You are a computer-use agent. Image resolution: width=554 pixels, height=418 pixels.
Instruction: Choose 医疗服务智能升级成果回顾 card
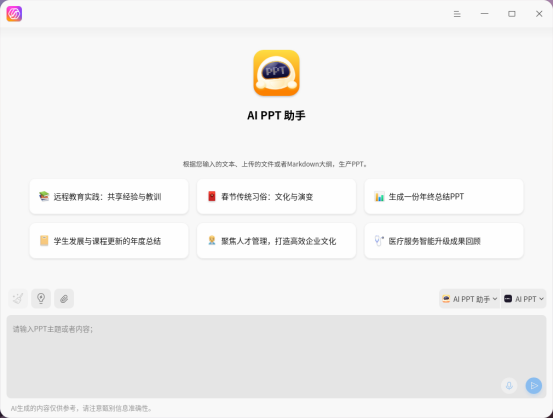click(x=444, y=241)
